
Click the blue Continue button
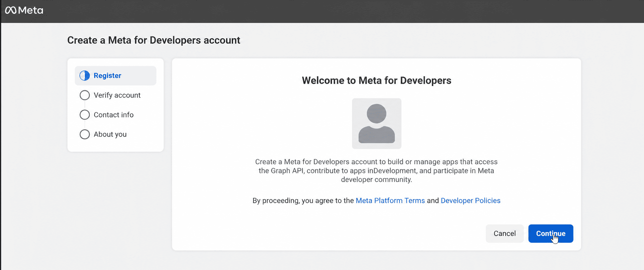pyautogui.click(x=550, y=233)
